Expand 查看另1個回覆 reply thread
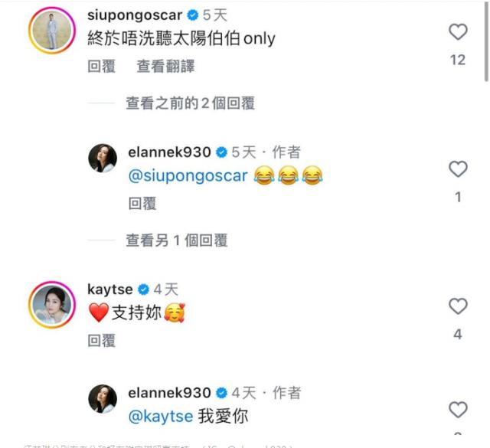This screenshot has height=448, width=490. click(x=176, y=240)
